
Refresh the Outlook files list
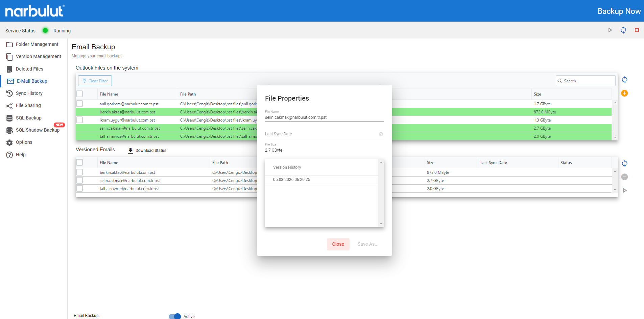click(x=624, y=80)
